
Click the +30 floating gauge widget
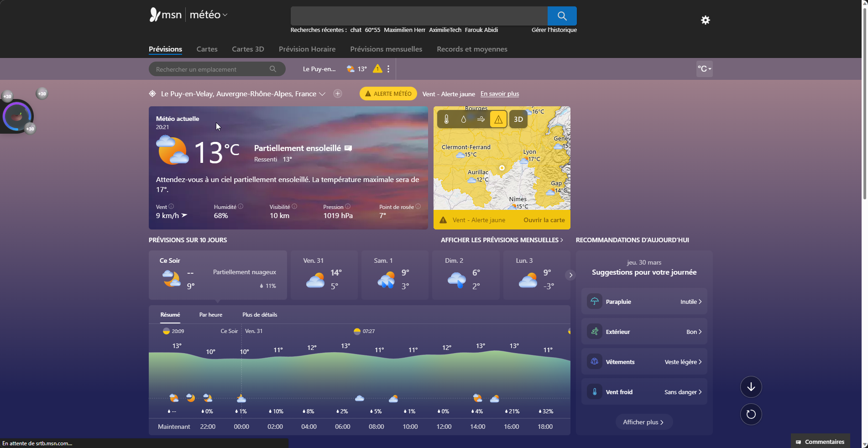17,116
